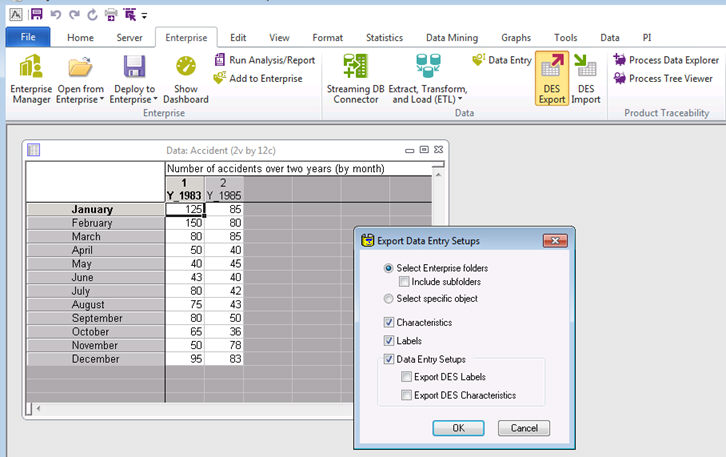The image size is (726, 457).
Task: Click the spreadsheet title header text
Action: point(275,169)
